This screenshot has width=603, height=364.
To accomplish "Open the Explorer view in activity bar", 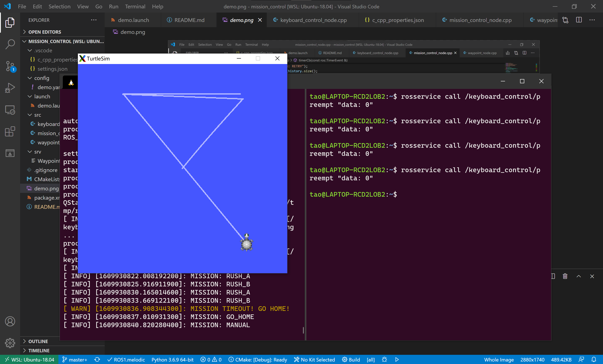I will 10,22.
